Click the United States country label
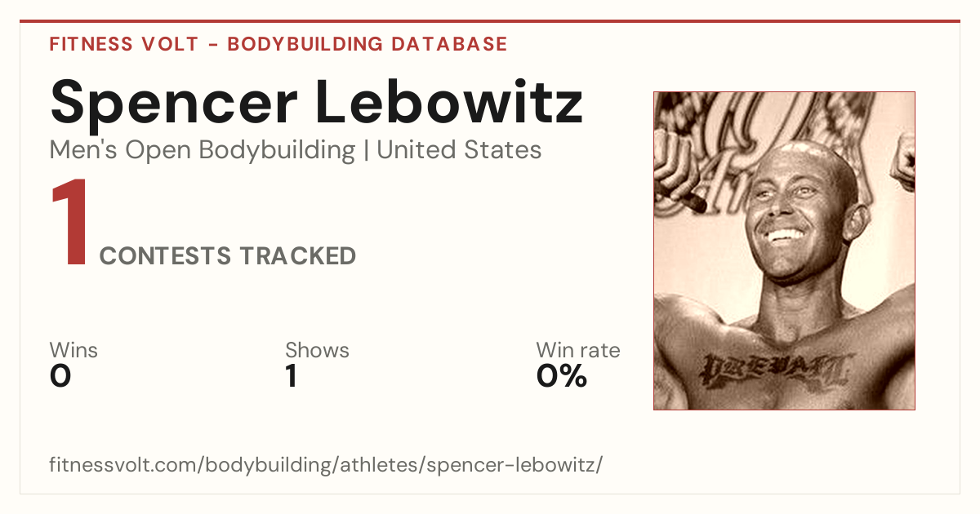Viewport: 980px width, 514px height. [x=459, y=150]
